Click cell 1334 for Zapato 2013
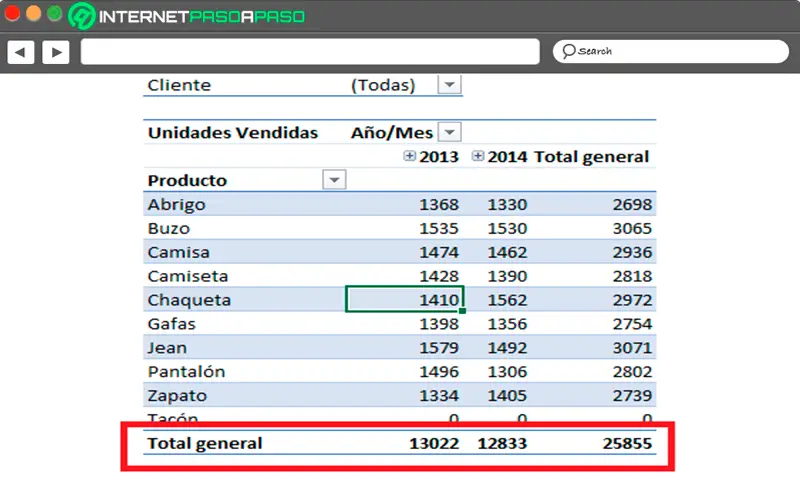The height and width of the screenshot is (500, 800). click(x=439, y=396)
